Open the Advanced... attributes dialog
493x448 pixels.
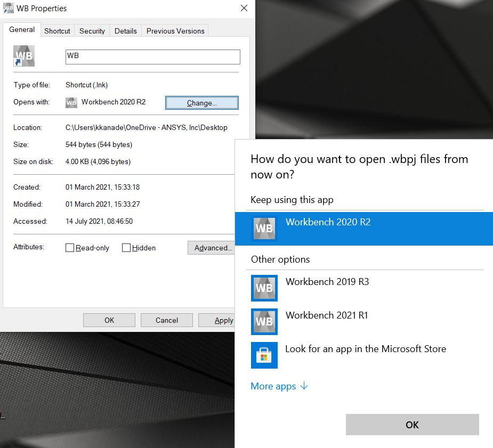coord(211,248)
